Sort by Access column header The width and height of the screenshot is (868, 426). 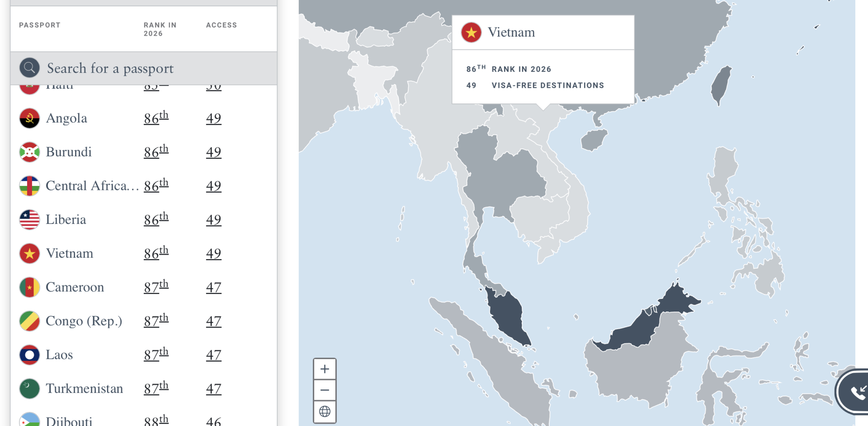coord(221,25)
